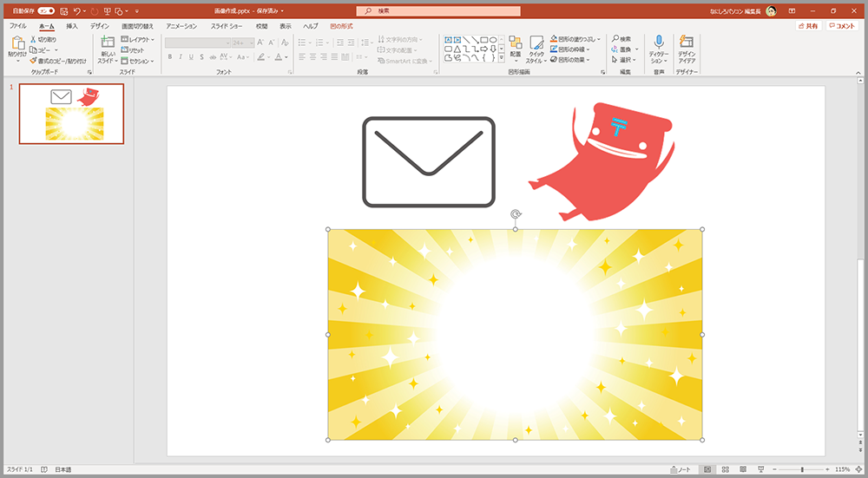Toggle italic formatting
The width and height of the screenshot is (868, 478).
(181, 57)
